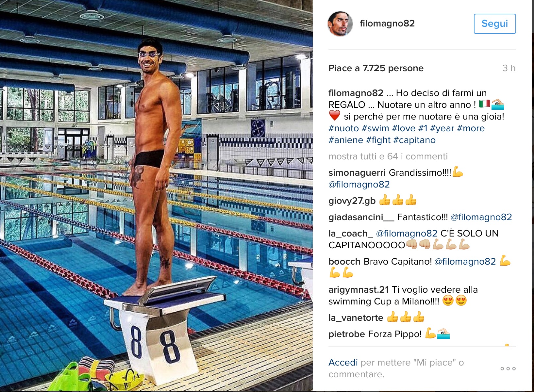
Task: Open the @filomagno82 mention in giadasancini__ comment
Action: pos(481,217)
